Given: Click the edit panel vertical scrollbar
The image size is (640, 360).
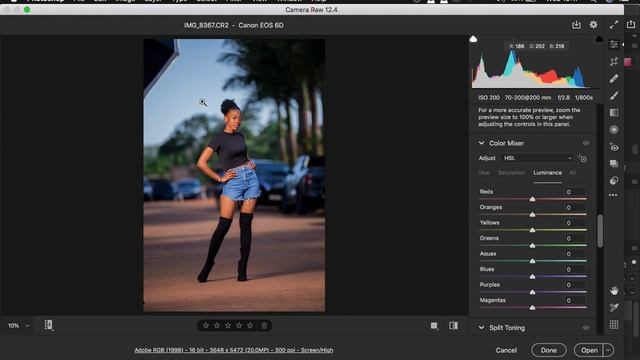Looking at the screenshot, I should [600, 231].
